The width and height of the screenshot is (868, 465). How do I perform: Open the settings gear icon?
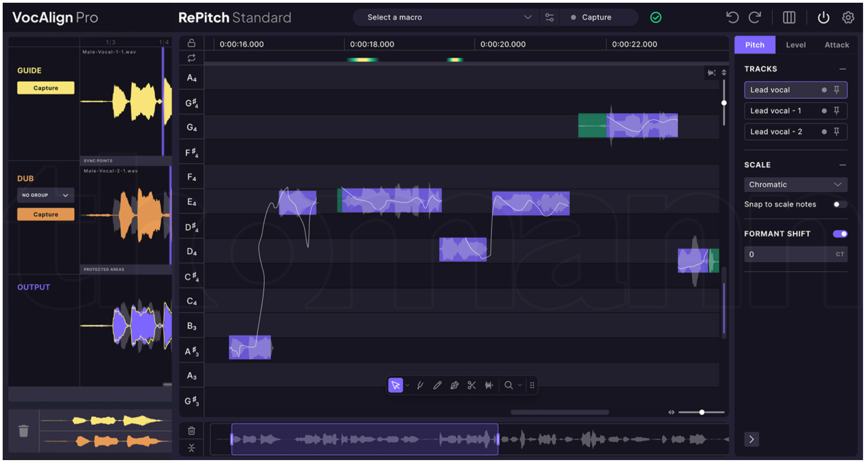point(848,17)
